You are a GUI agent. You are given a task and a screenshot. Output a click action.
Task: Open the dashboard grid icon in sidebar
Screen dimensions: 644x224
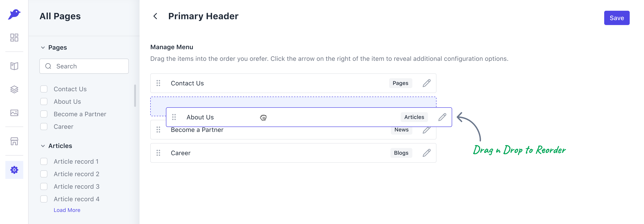point(14,38)
